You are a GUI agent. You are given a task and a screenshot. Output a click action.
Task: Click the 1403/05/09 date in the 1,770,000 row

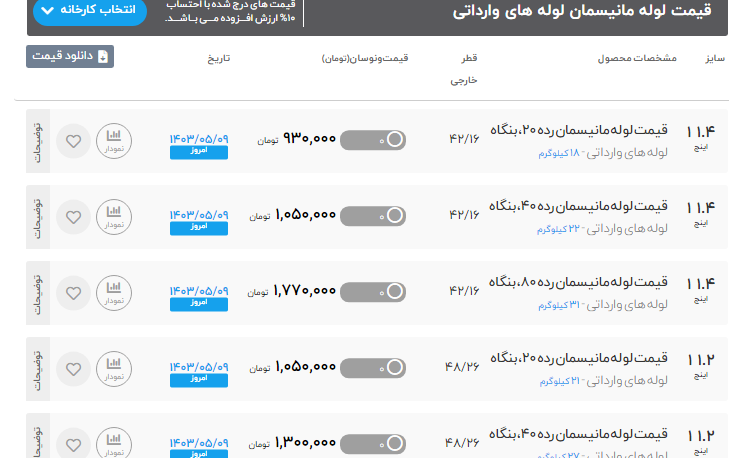pos(199,287)
